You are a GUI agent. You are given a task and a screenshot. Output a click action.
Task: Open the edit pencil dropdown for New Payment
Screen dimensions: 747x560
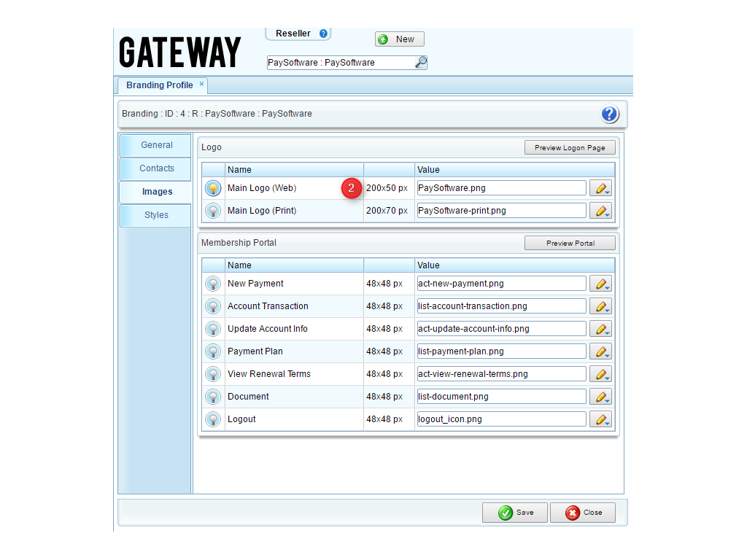click(600, 284)
